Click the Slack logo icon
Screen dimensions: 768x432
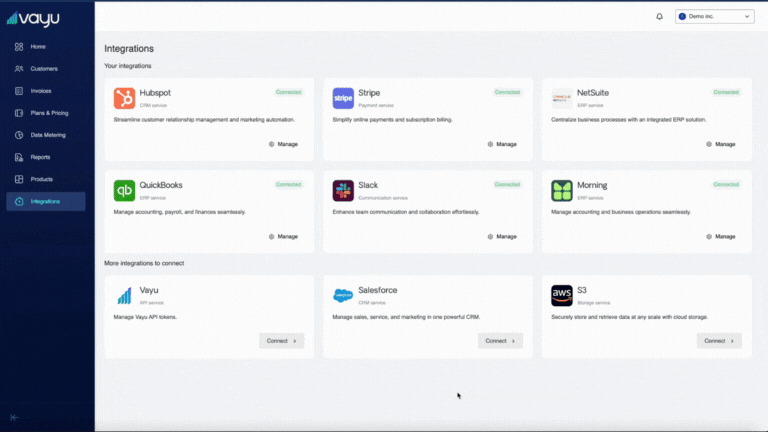tap(343, 191)
